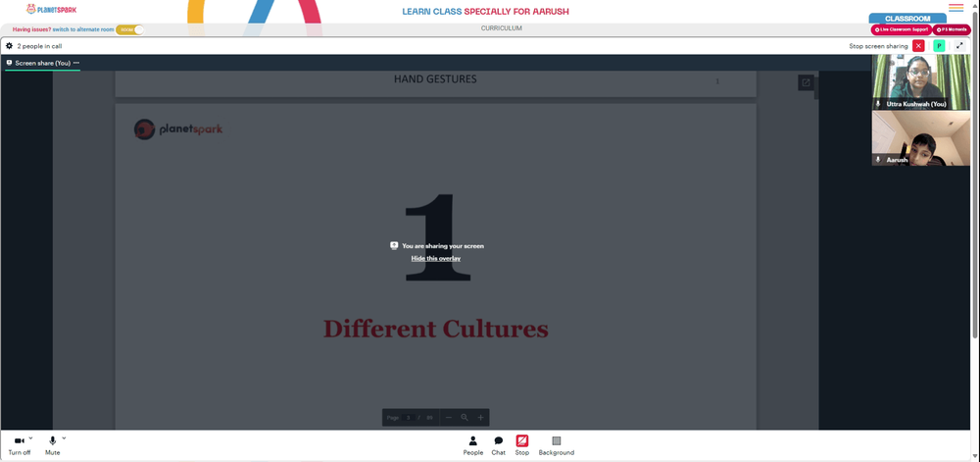Click the magnifier zoom icon in PDF toolbar
The image size is (980, 462).
click(x=465, y=418)
